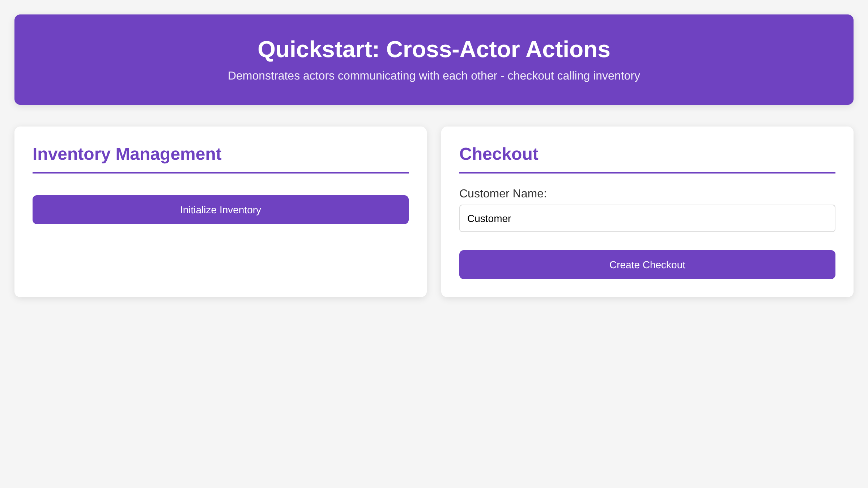Viewport: 868px width, 488px height.
Task: Click the Customer Name label
Action: point(503,194)
